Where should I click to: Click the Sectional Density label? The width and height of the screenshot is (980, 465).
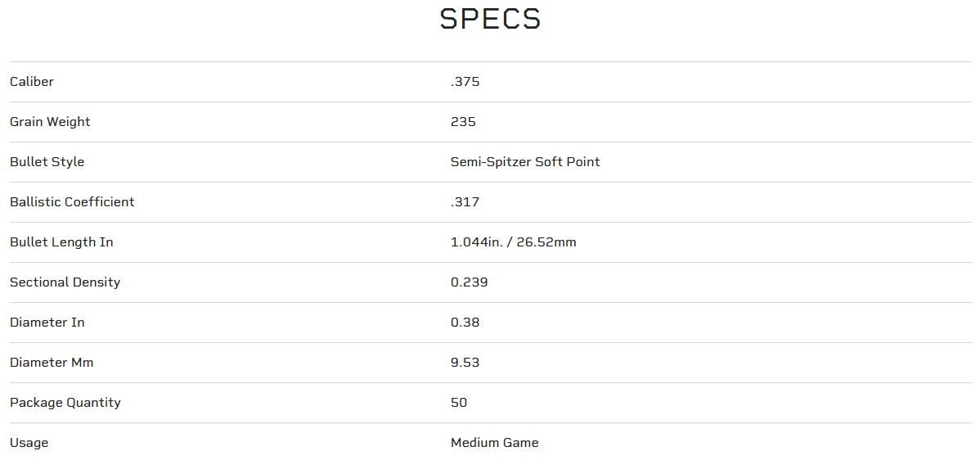pos(65,282)
